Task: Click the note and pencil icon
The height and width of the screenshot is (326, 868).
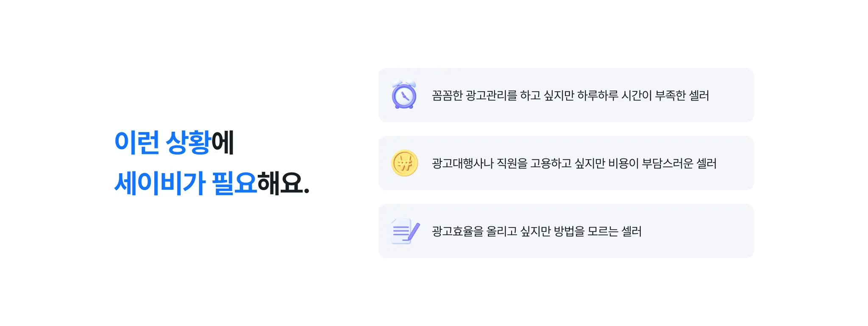Action: [405, 231]
